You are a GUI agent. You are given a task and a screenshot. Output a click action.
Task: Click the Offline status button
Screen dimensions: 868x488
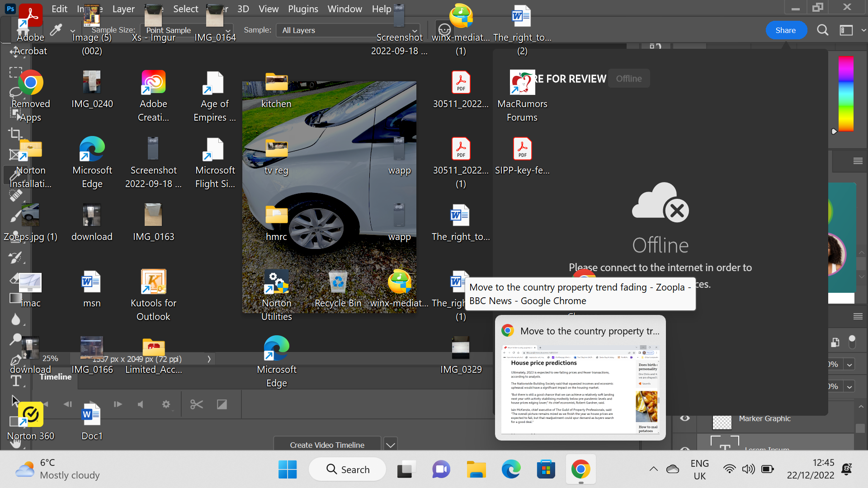point(629,79)
